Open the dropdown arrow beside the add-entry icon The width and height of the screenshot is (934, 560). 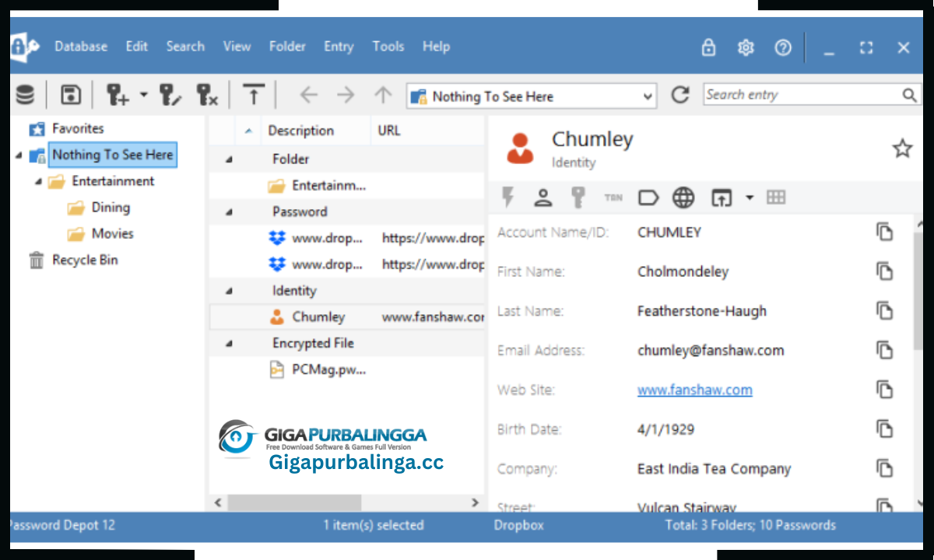pos(143,96)
